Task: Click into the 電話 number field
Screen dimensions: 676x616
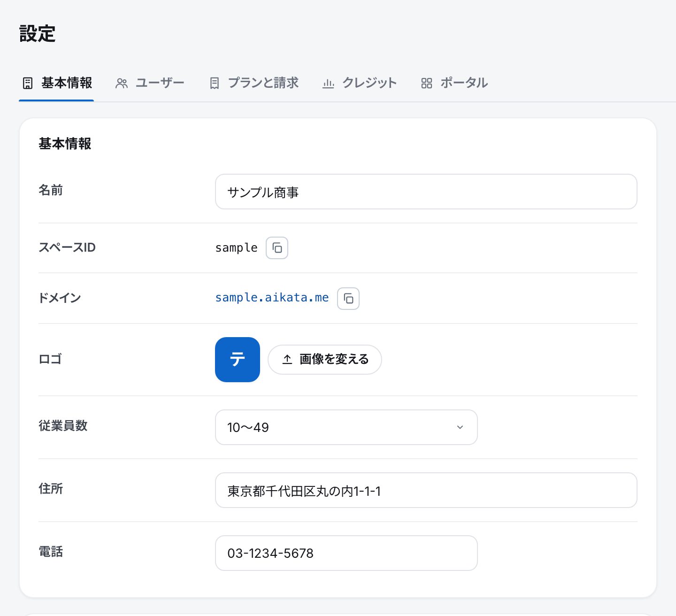Action: pyautogui.click(x=346, y=553)
